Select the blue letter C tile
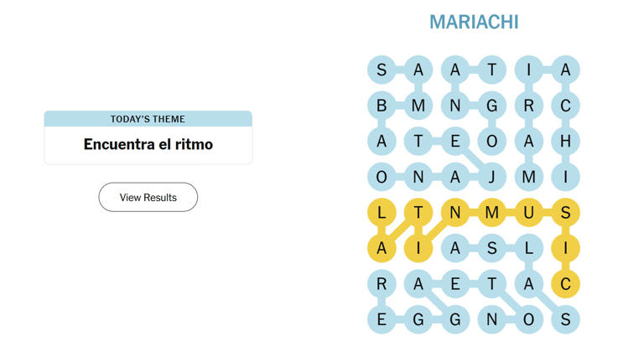Viewport: 644px width, 362px height. coord(565,106)
